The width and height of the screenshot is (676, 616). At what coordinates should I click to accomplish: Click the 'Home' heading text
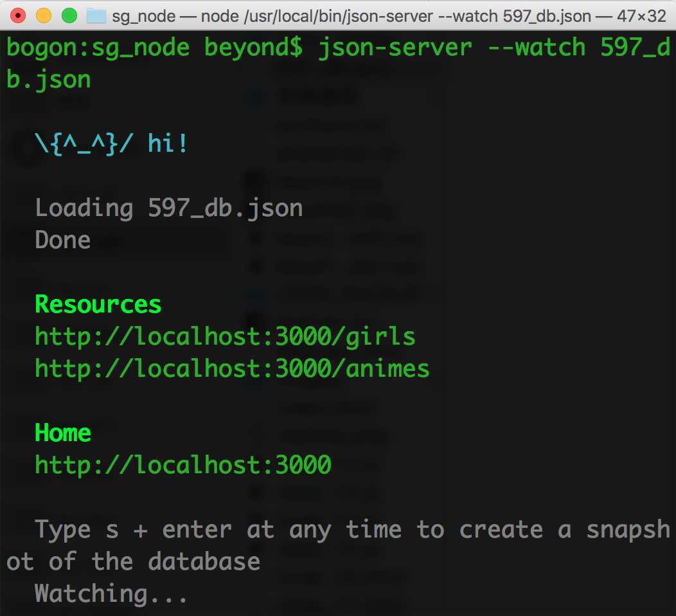[63, 433]
